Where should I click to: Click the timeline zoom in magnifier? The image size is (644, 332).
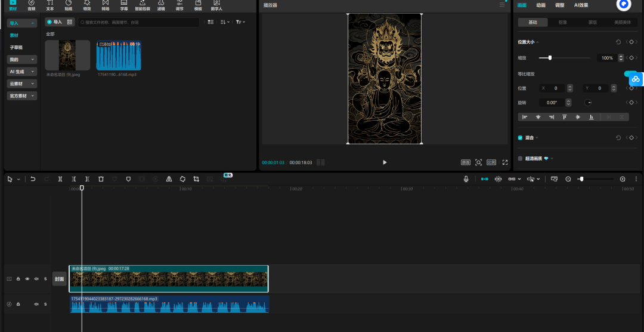pos(623,179)
